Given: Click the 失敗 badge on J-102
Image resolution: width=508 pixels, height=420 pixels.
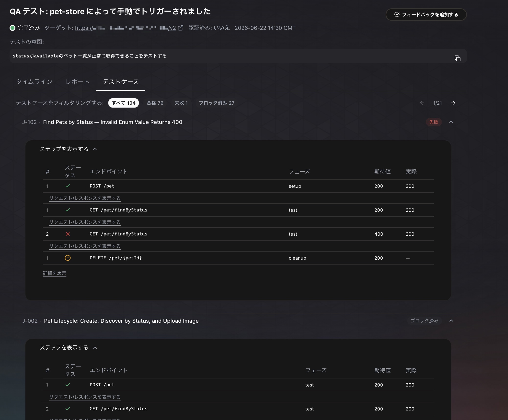Looking at the screenshot, I should 434,122.
